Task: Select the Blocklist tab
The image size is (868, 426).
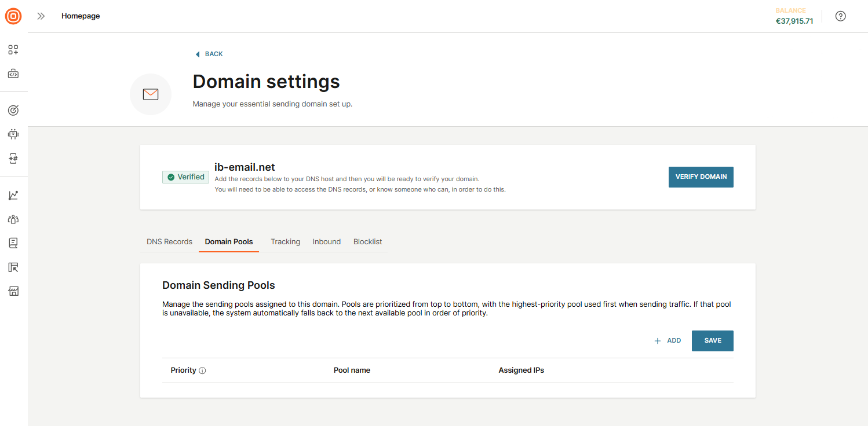Action: 367,241
